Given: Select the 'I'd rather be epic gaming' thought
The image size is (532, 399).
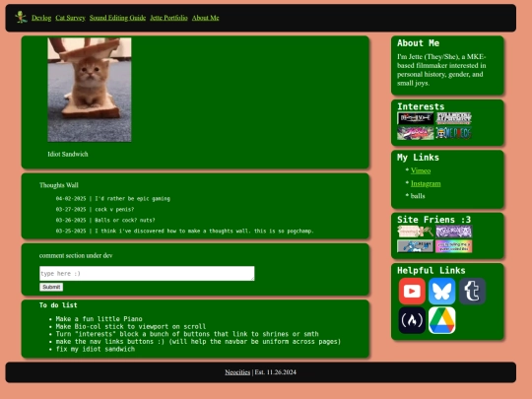Looking at the screenshot, I should (x=132, y=199).
